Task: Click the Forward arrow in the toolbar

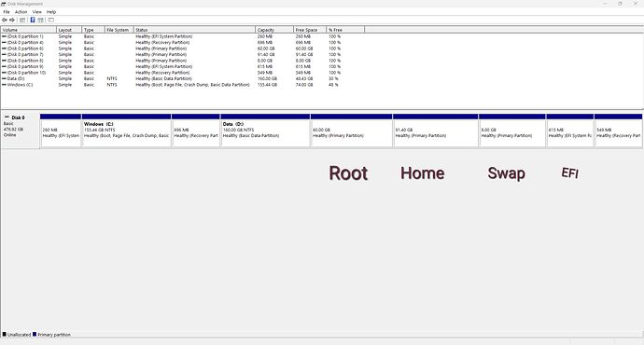Action: click(x=12, y=20)
